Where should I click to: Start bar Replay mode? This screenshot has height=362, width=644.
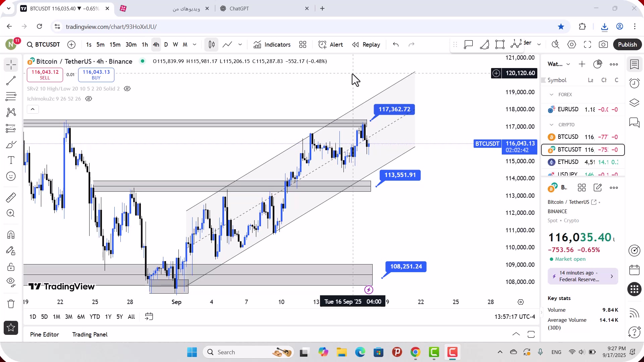pos(366,45)
